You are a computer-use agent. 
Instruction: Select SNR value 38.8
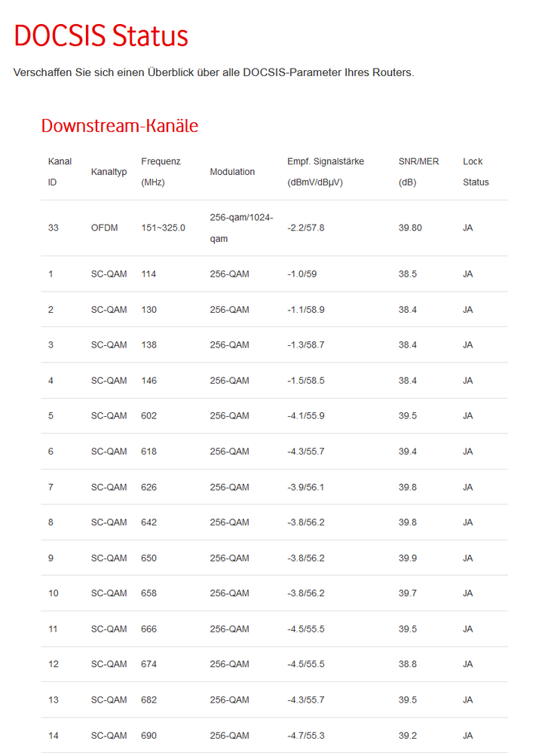408,664
